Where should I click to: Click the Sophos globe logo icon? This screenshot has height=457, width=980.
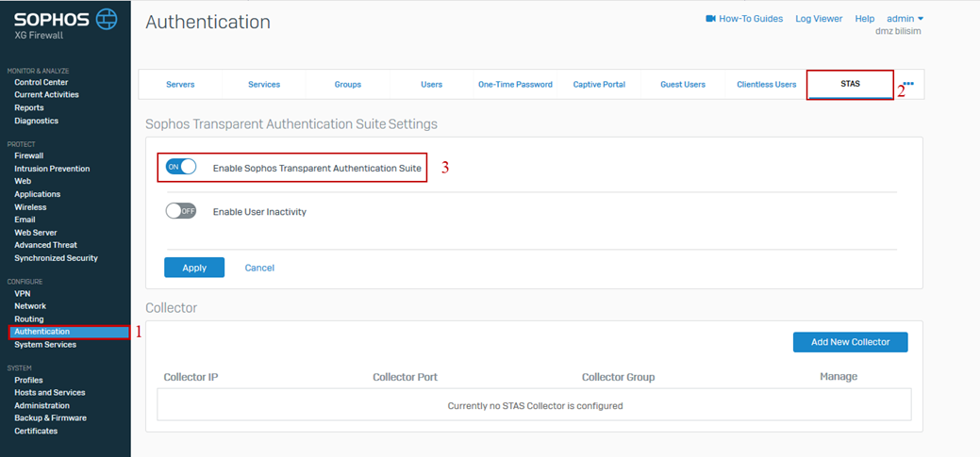pos(107,20)
